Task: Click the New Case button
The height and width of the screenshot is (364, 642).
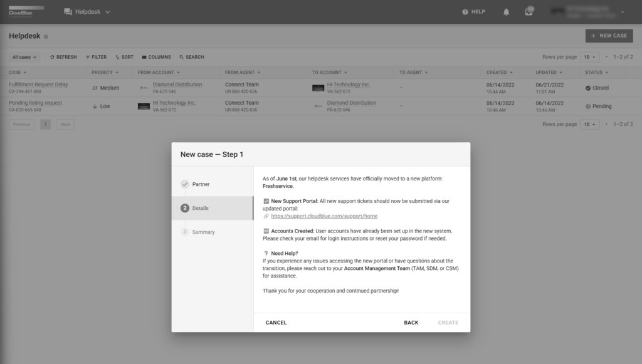Action: 609,36
